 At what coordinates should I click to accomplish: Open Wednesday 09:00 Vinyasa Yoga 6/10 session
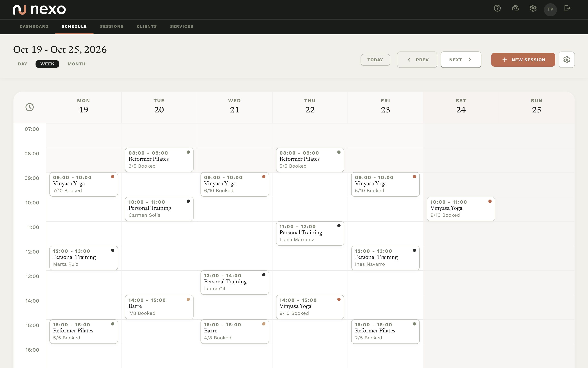point(235,184)
